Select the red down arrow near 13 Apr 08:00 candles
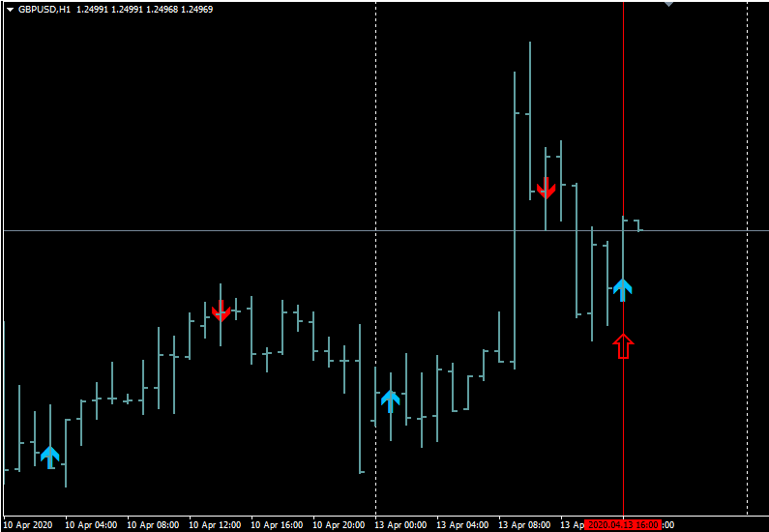This screenshot has height=532, width=769. click(547, 188)
